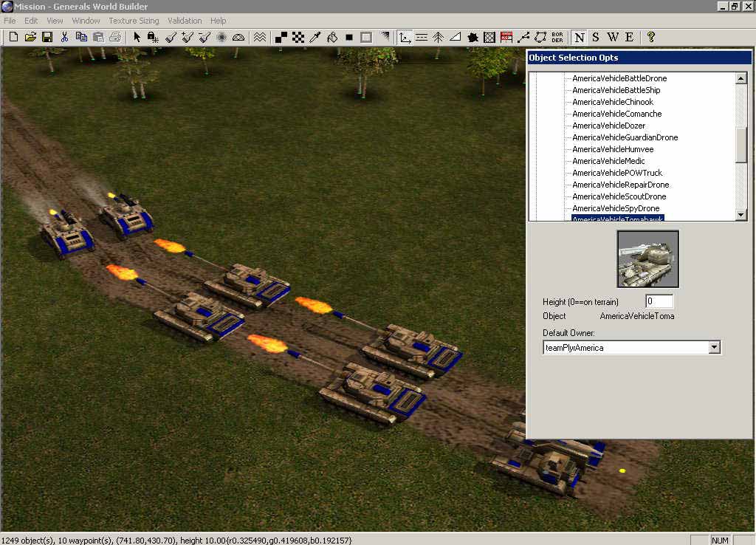Choose the lock selection tool

click(x=154, y=37)
